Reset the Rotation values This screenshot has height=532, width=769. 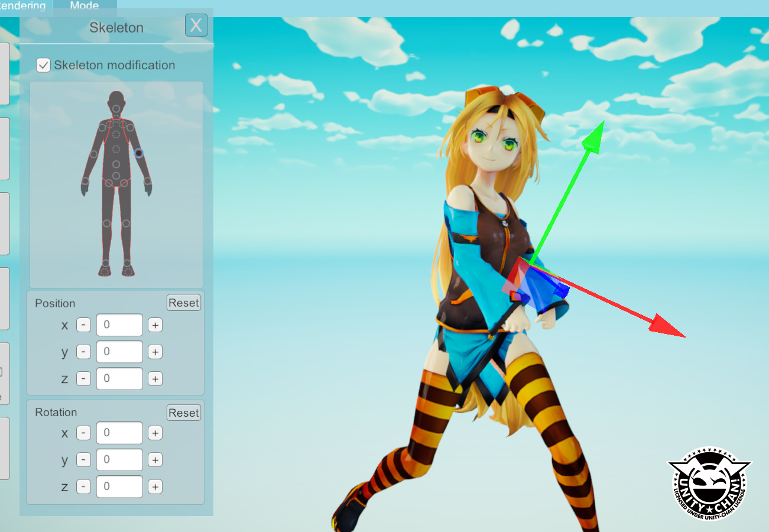183,412
